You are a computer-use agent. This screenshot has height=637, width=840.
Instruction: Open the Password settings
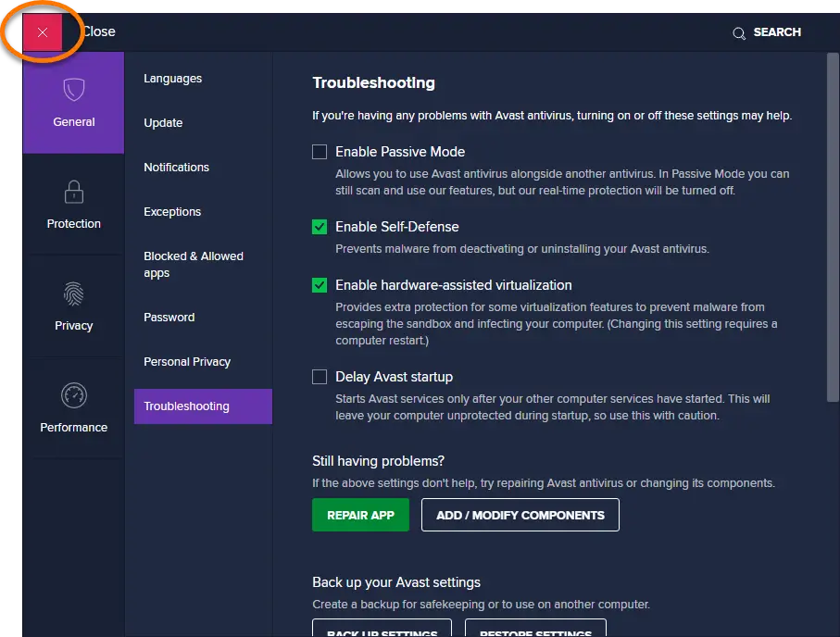click(169, 318)
